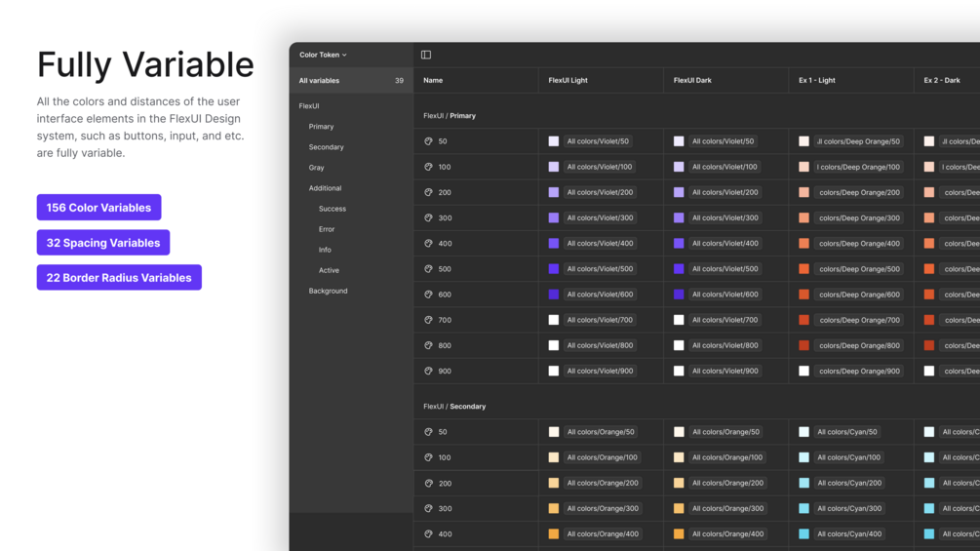Click the 22 Border Radius Variables button
The image size is (980, 551).
(x=119, y=278)
